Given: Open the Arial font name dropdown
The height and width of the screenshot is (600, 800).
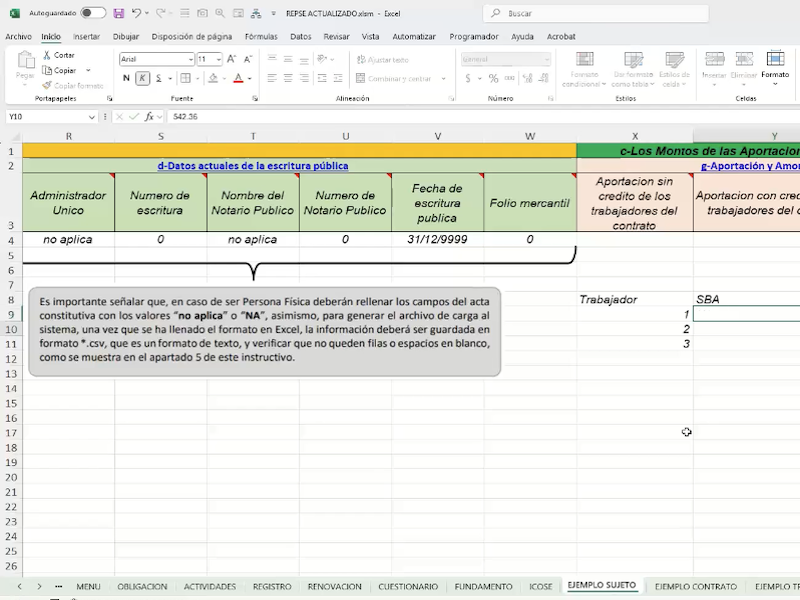Looking at the screenshot, I should pyautogui.click(x=190, y=59).
